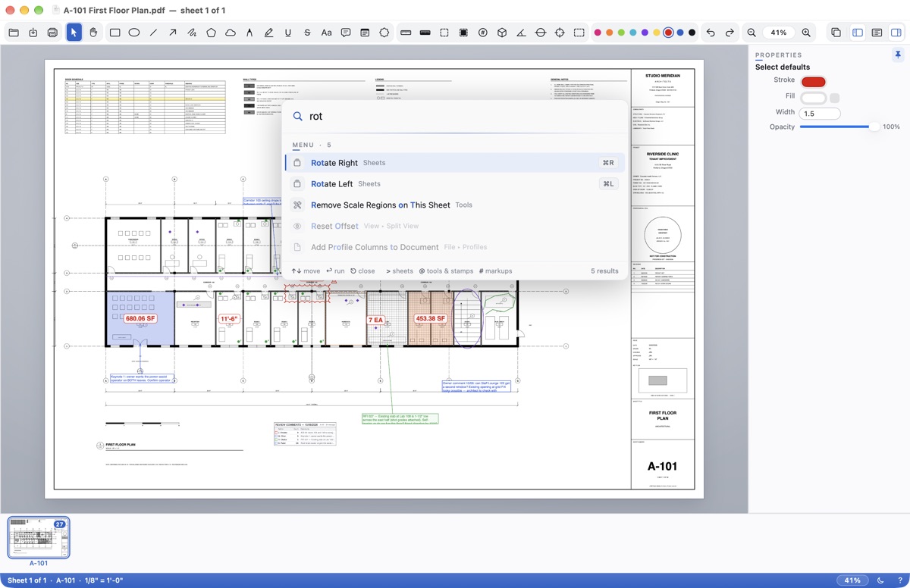Activate the hand pan tool

(93, 33)
